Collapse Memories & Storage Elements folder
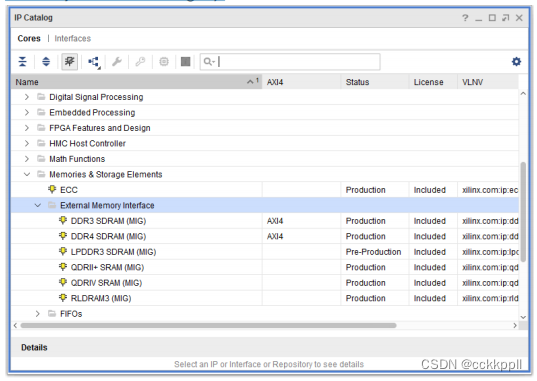This screenshot has width=537, height=381. (x=27, y=174)
